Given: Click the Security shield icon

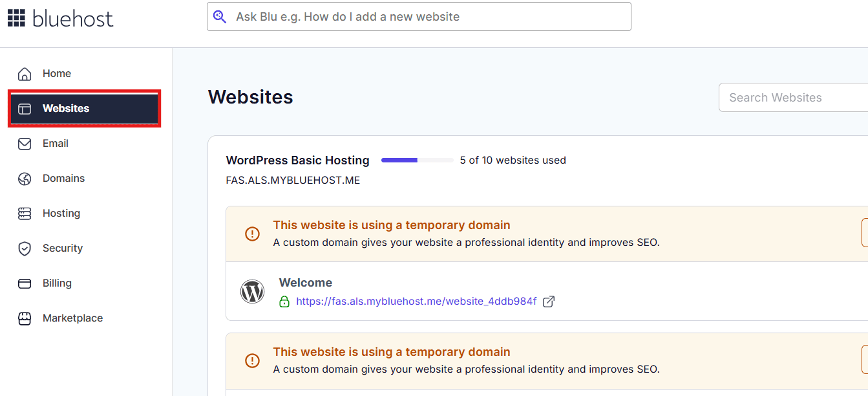Looking at the screenshot, I should coord(25,248).
